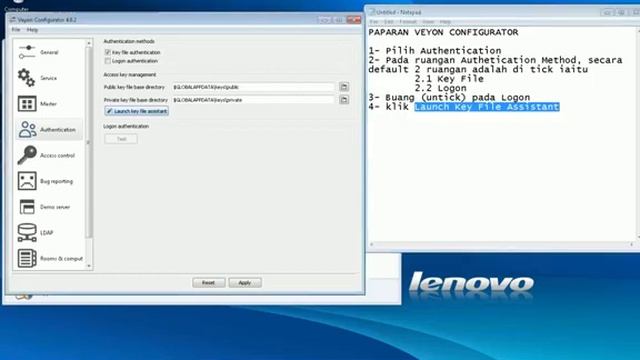Browse for public key file base directory
Image resolution: width=640 pixels, height=360 pixels.
click(344, 87)
